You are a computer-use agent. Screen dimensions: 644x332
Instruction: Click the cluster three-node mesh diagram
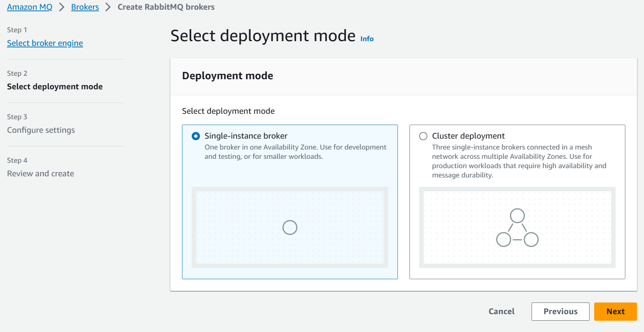point(517,228)
